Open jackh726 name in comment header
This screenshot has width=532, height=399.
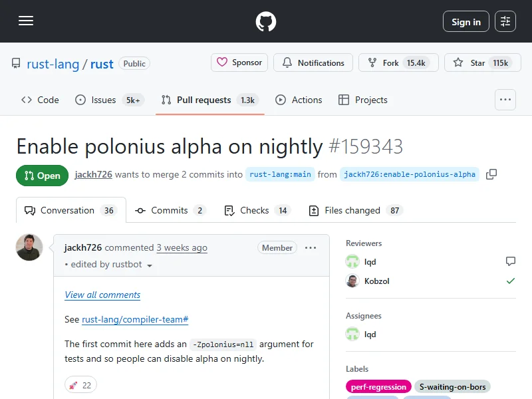83,247
